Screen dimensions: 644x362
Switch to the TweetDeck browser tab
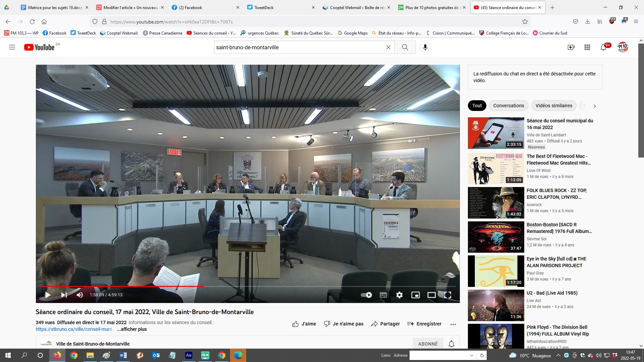tap(264, 7)
